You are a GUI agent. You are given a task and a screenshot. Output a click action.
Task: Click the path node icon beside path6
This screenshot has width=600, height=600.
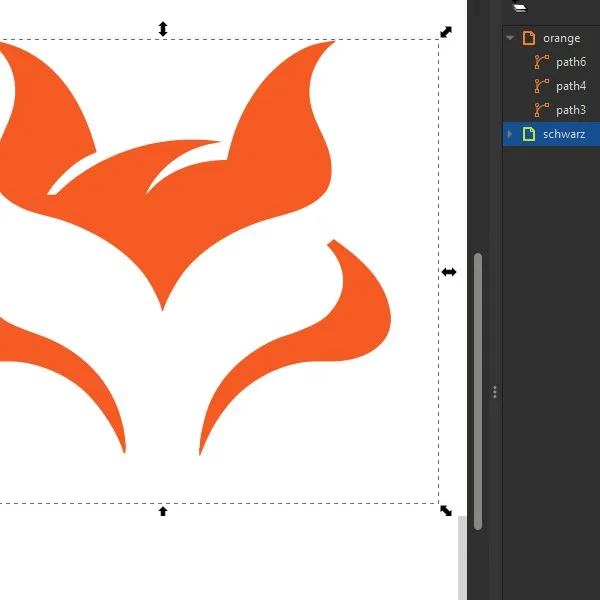point(541,62)
